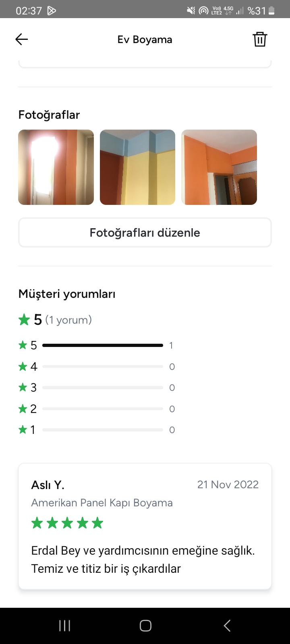Open the first photo with bright window

point(56,167)
